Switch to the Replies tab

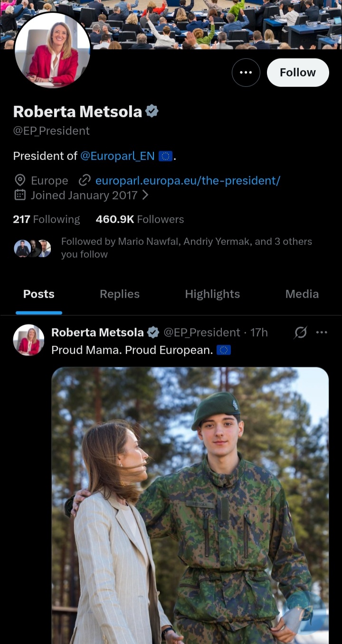(120, 294)
